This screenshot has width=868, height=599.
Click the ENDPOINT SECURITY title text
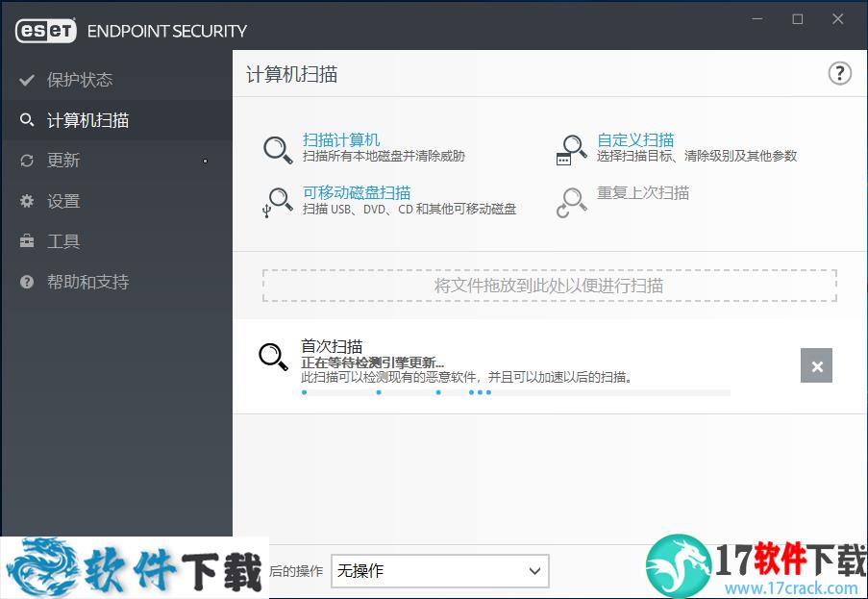167,31
